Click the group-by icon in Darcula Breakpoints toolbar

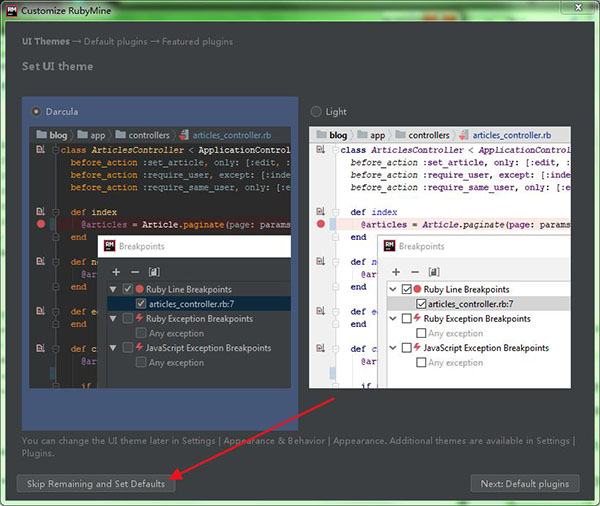(154, 272)
